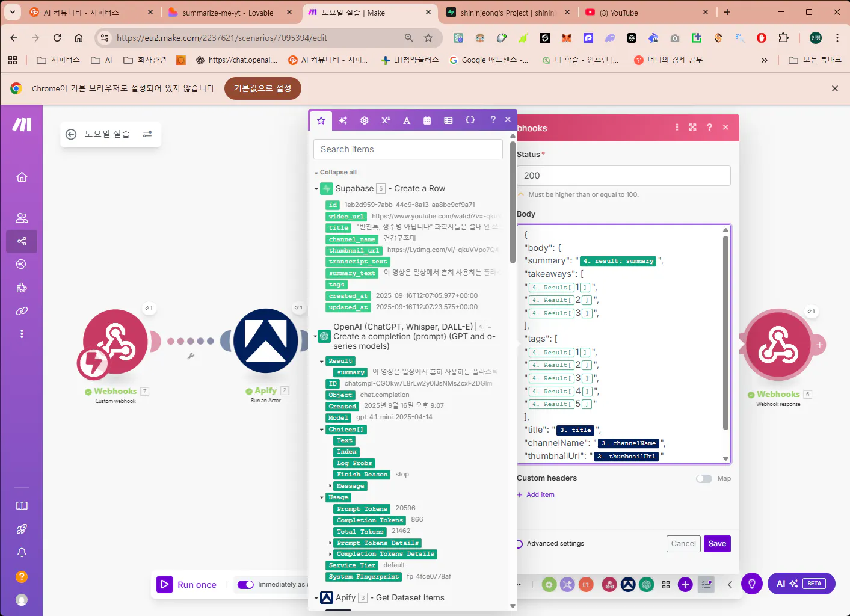Viewport: 850px width, 616px height.
Task: Open the 지피터스 bookmark folder
Action: tap(58, 60)
